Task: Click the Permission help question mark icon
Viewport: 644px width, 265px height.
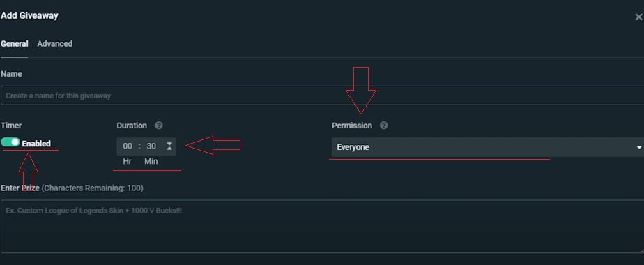Action: click(x=383, y=126)
